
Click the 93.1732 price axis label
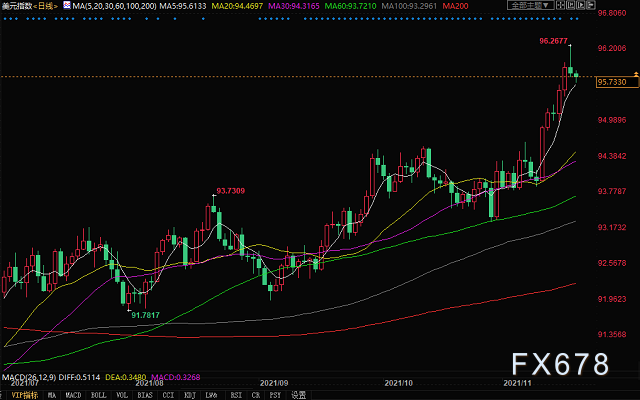612,227
